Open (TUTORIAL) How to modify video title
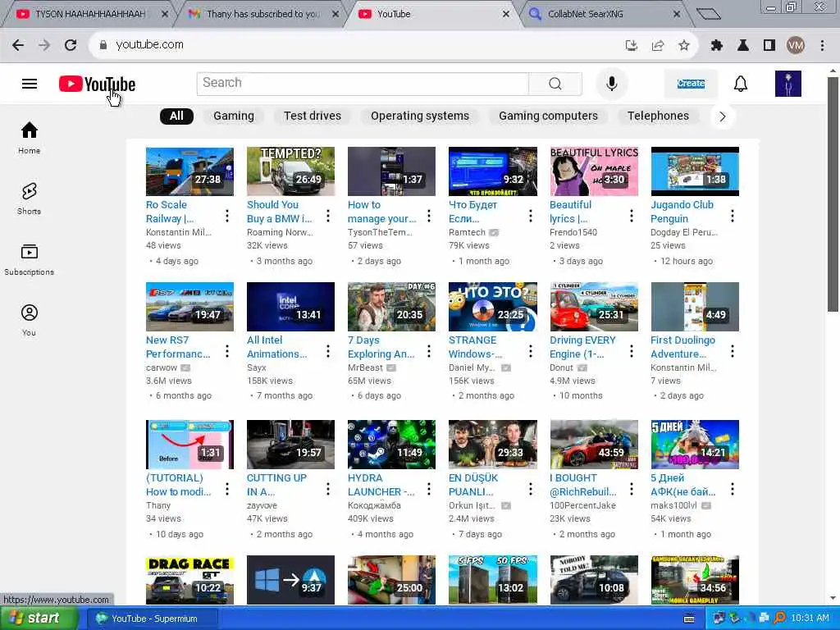The width and height of the screenshot is (840, 630). click(x=178, y=485)
